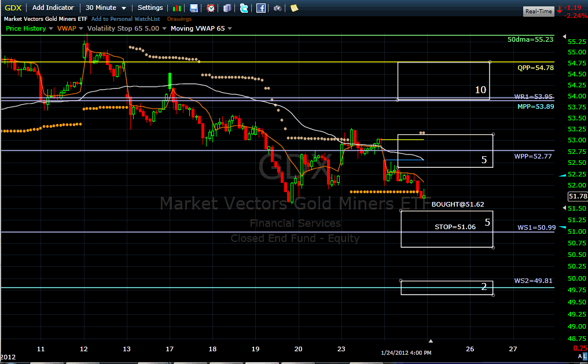Click the cyan marker beside WS1=50.99
This screenshot has height=364, width=588.
click(x=563, y=227)
